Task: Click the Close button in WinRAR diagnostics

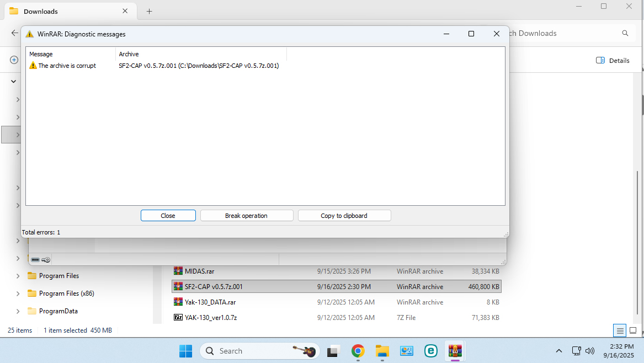Action: click(x=168, y=216)
